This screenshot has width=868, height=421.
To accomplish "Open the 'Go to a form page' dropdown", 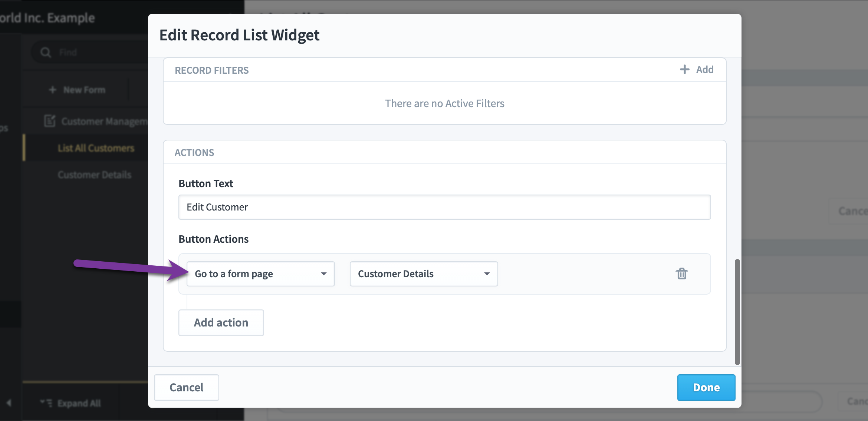I will tap(260, 274).
